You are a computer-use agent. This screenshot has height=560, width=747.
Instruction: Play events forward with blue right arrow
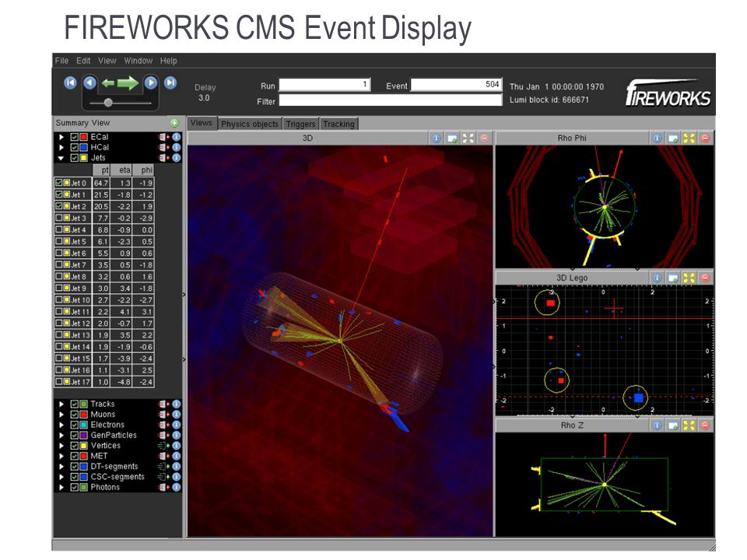click(150, 83)
